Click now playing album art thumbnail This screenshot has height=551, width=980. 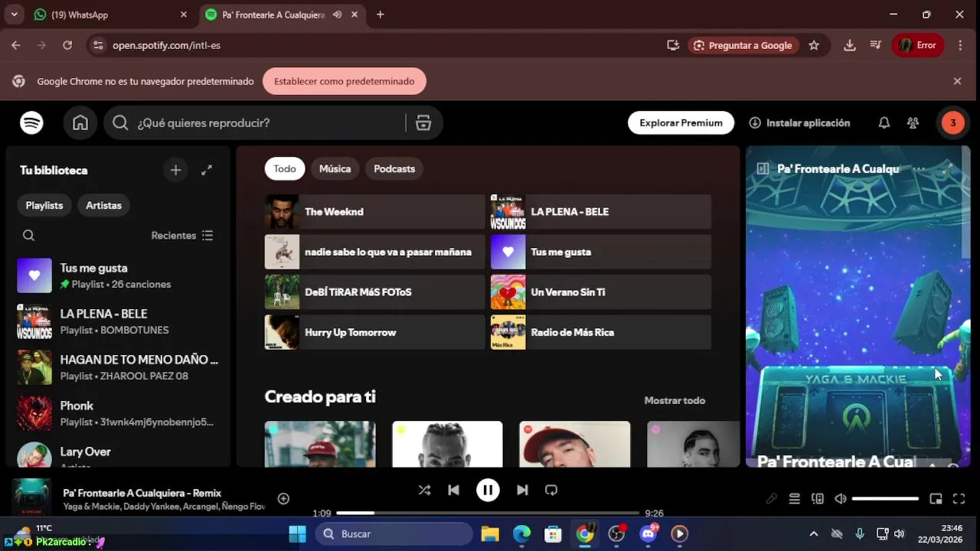point(31,497)
